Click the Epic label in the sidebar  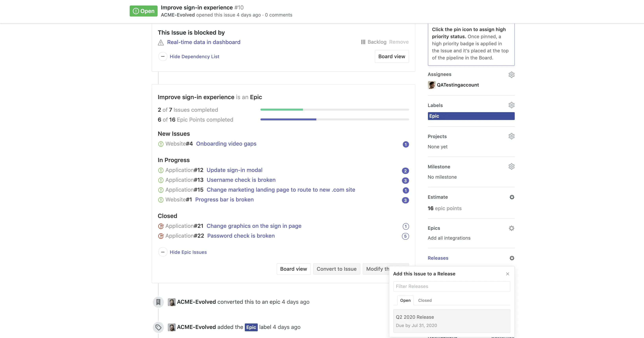pyautogui.click(x=471, y=116)
